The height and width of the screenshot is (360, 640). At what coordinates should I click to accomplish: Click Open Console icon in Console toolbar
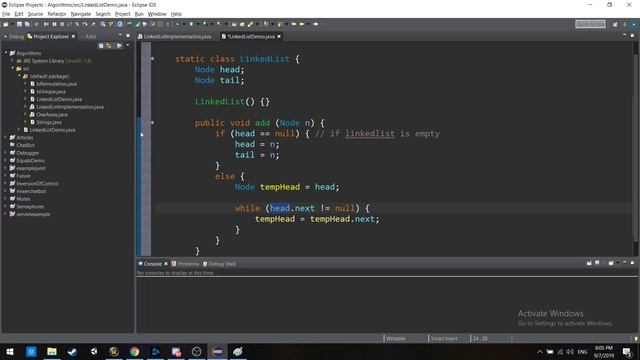click(x=611, y=263)
